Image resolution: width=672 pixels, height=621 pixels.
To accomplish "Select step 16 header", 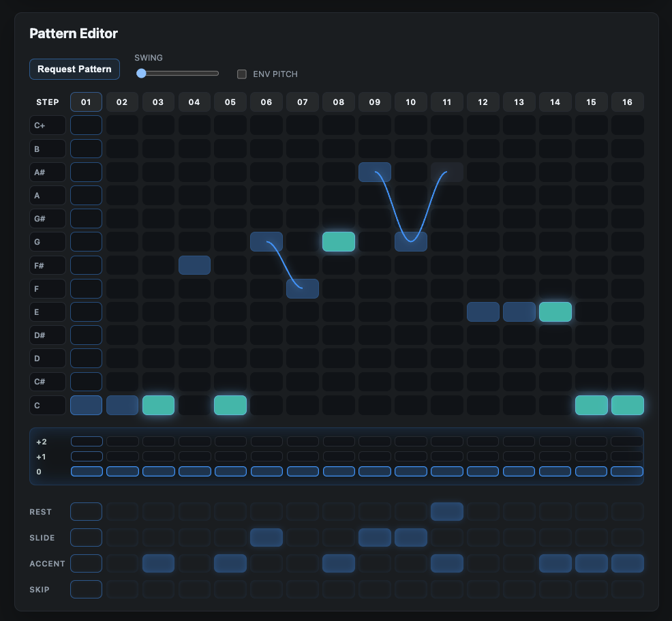I will pos(628,102).
